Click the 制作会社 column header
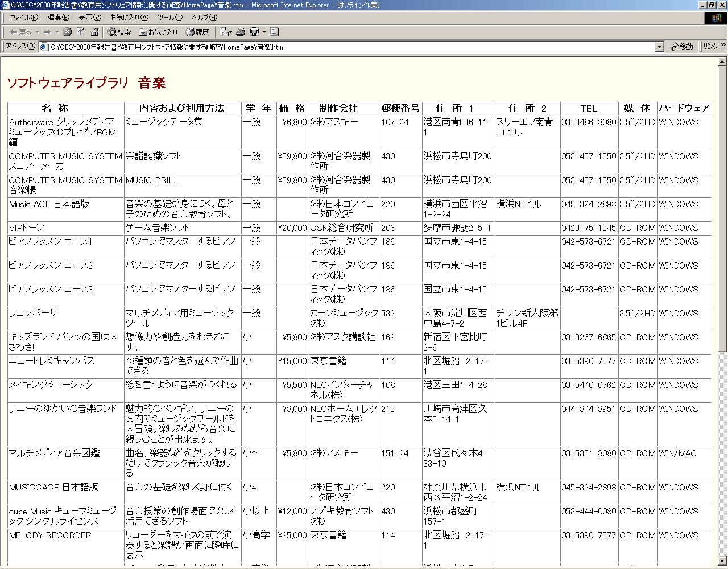 [x=345, y=109]
